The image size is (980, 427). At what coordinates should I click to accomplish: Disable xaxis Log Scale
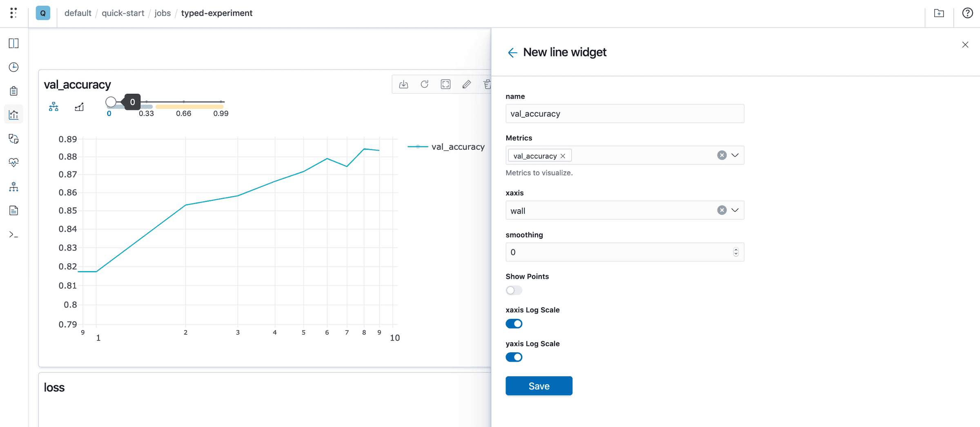tap(514, 323)
